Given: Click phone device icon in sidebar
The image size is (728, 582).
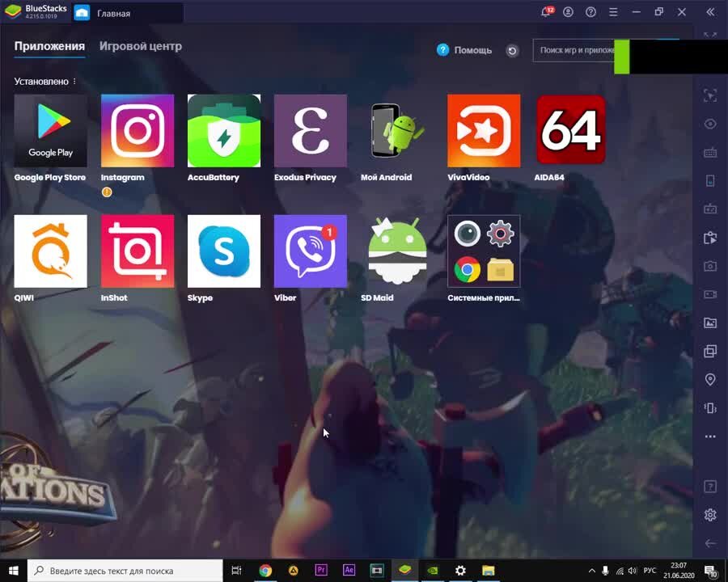Looking at the screenshot, I should (710, 180).
